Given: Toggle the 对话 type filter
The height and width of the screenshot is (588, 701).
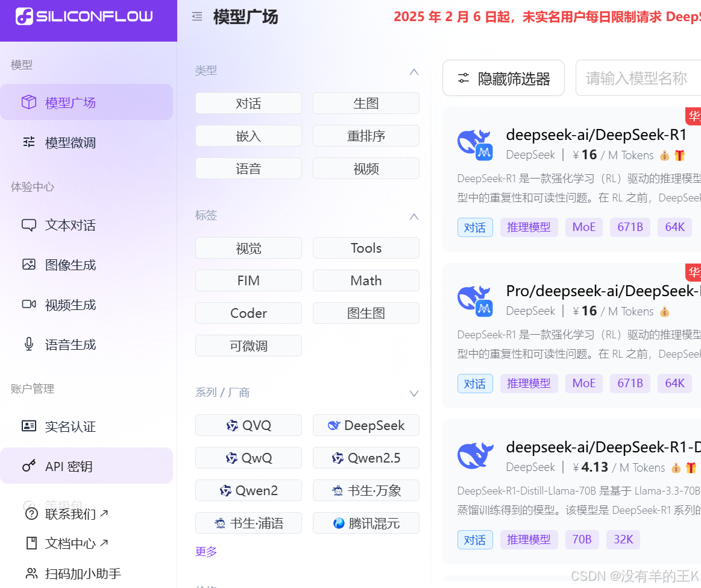Looking at the screenshot, I should click(x=248, y=103).
